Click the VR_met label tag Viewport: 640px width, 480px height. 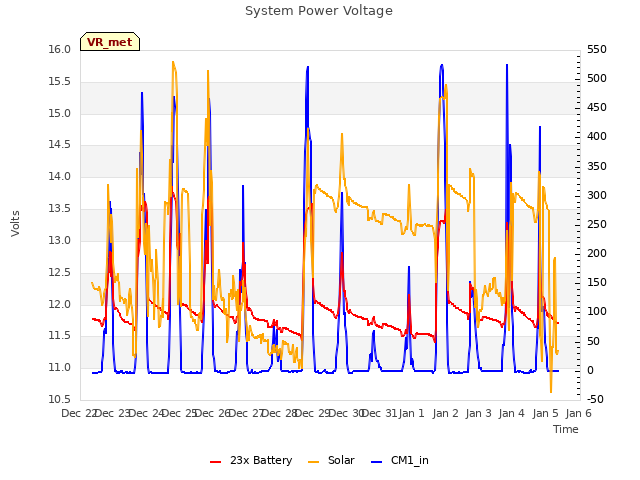pos(110,42)
